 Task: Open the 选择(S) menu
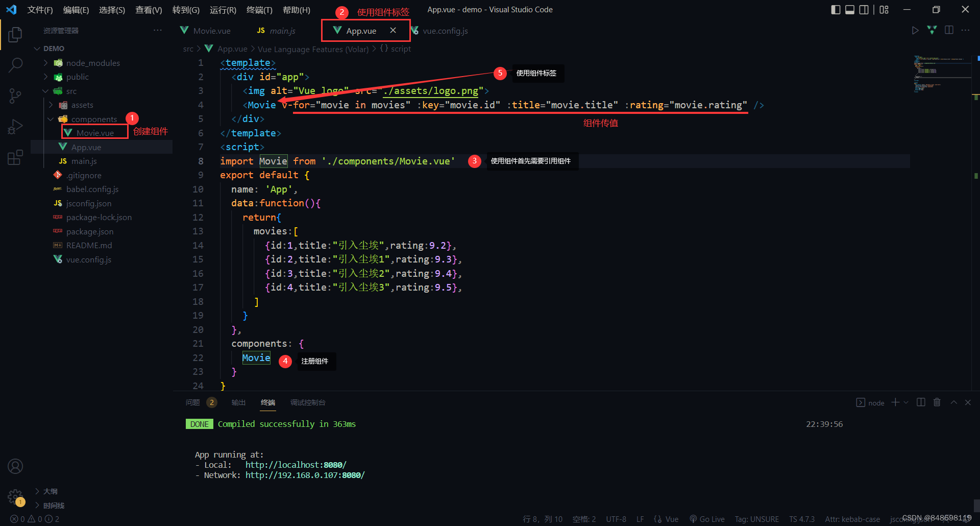tap(112, 10)
